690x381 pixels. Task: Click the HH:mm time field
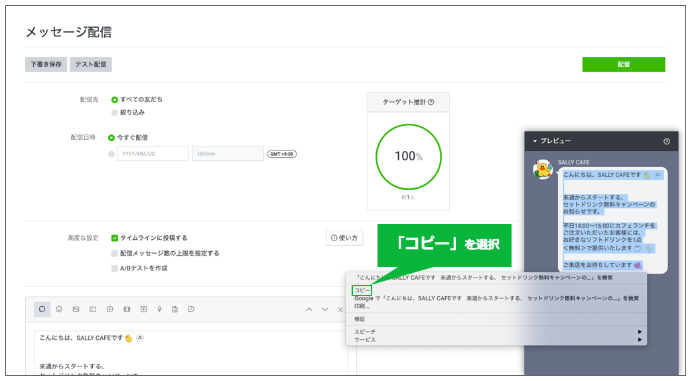[x=228, y=154]
